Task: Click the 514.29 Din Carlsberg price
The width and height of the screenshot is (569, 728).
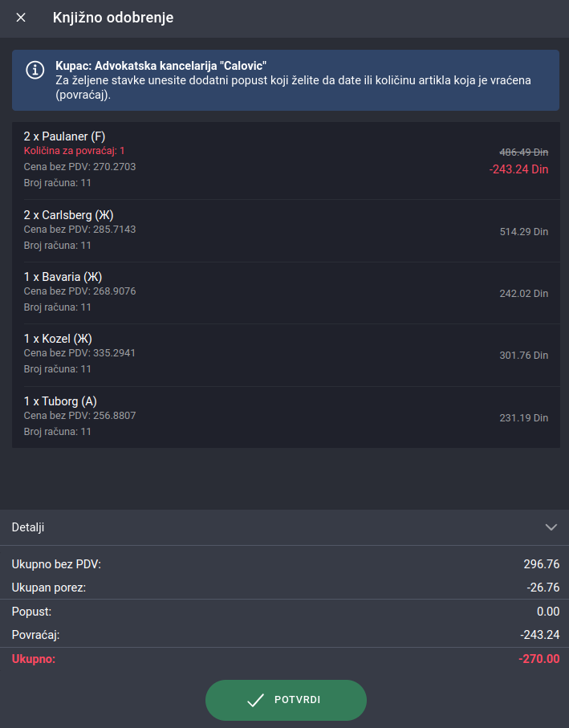Action: point(524,232)
